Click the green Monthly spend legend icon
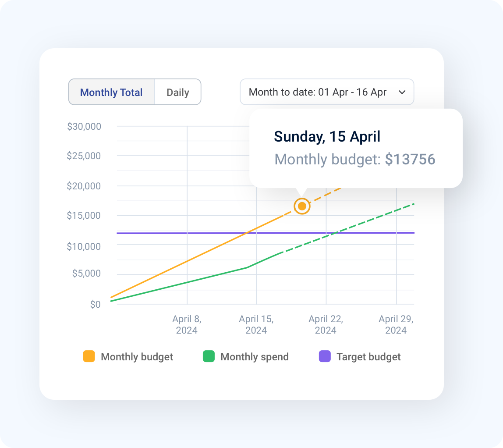Viewport: 503px width, 448px height. coord(209,356)
